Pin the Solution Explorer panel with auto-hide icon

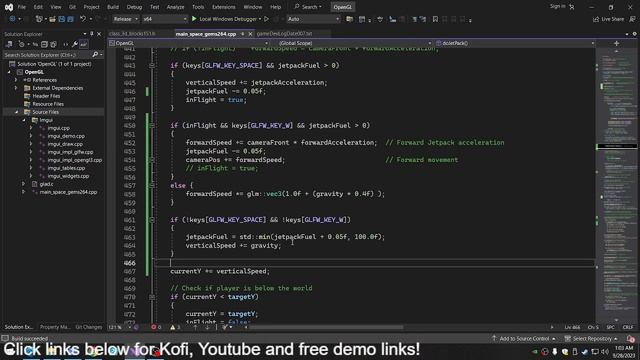92,34
